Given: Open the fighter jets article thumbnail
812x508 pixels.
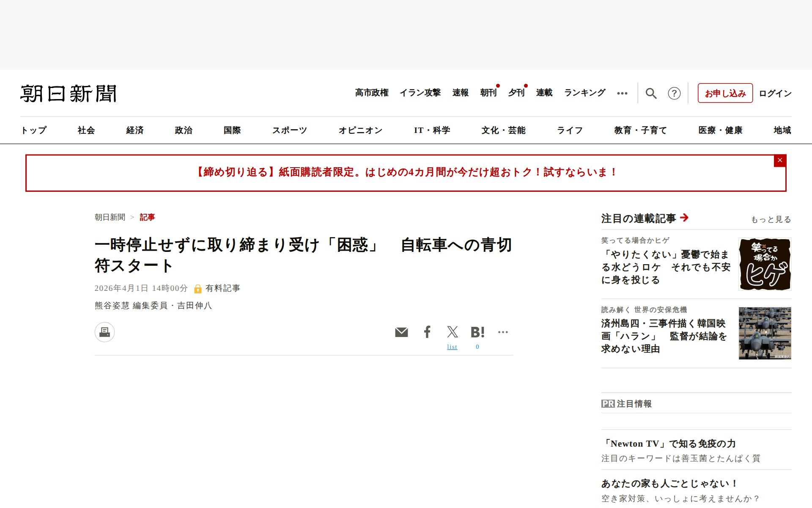Looking at the screenshot, I should [x=765, y=333].
